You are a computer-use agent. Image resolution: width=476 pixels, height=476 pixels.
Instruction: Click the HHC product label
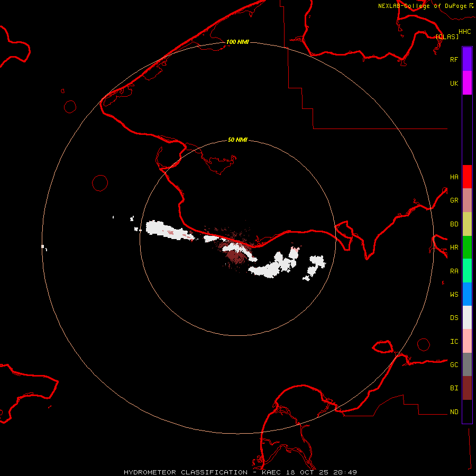coord(464,32)
